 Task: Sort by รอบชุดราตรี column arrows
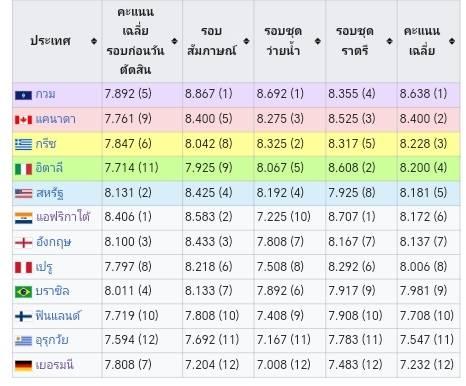pos(389,41)
